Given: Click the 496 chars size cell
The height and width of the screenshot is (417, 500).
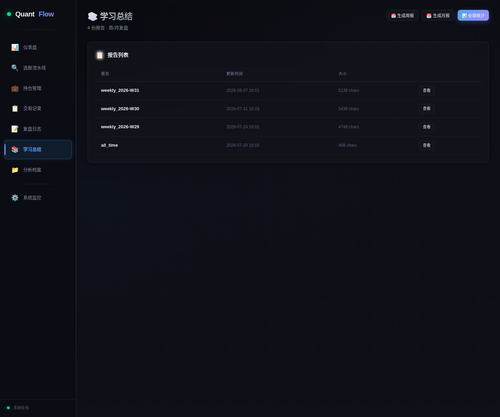Looking at the screenshot, I should [x=347, y=145].
